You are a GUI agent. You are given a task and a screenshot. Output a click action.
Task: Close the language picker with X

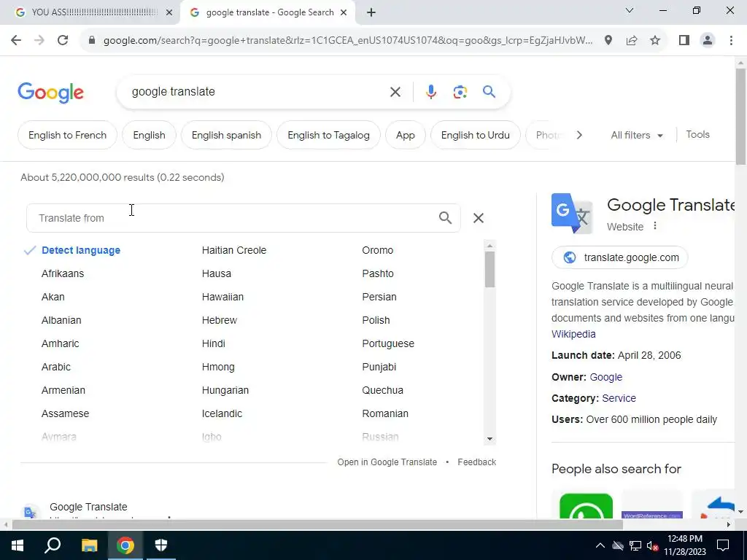point(479,218)
